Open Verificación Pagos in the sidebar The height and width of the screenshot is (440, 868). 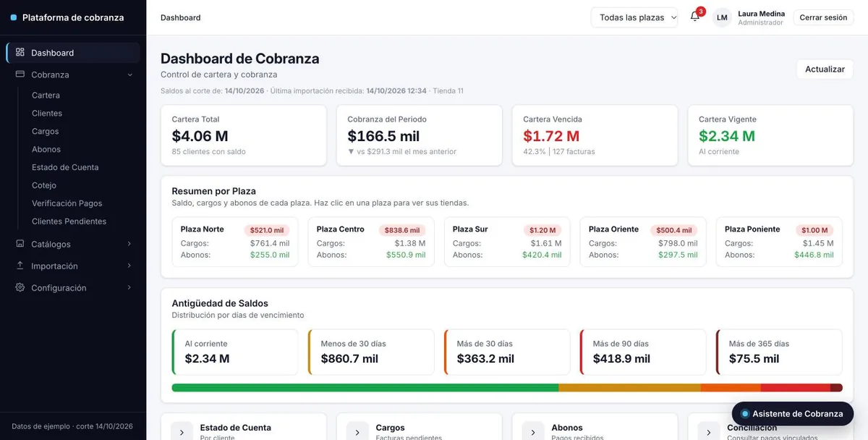(67, 203)
